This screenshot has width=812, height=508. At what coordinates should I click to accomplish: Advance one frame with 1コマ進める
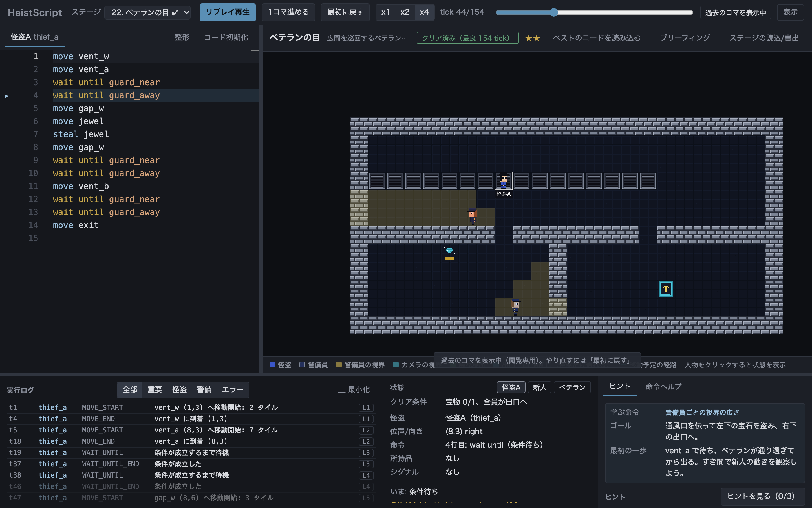click(288, 12)
